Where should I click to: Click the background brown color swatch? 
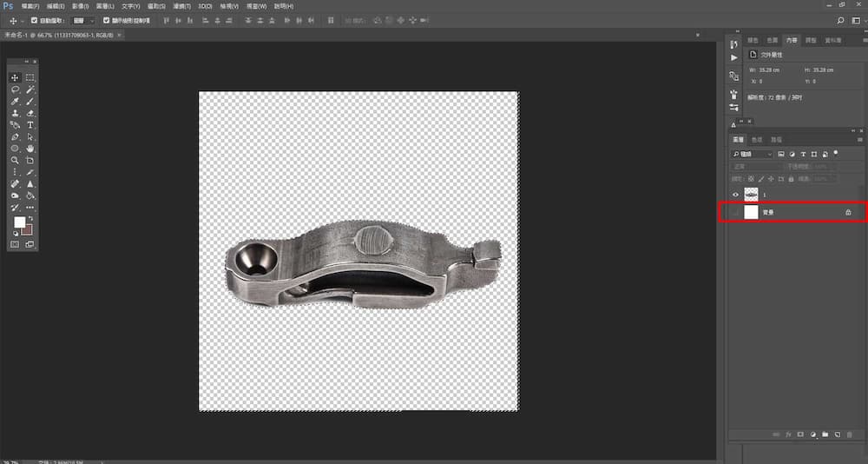(x=29, y=230)
